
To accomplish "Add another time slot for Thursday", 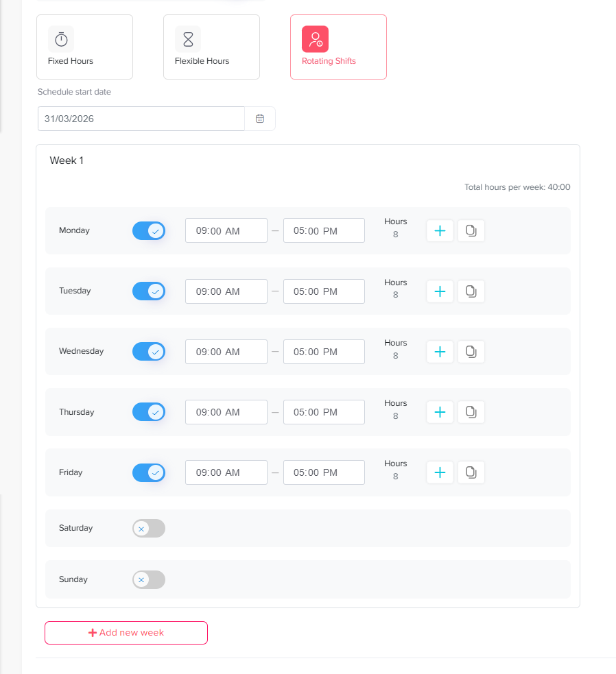I will tap(440, 412).
